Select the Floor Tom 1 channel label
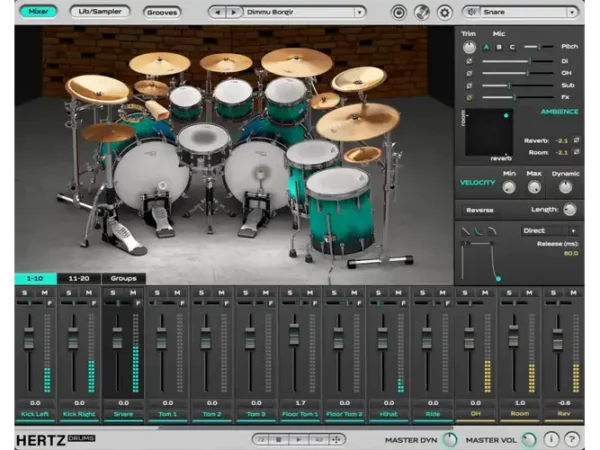 coord(300,414)
